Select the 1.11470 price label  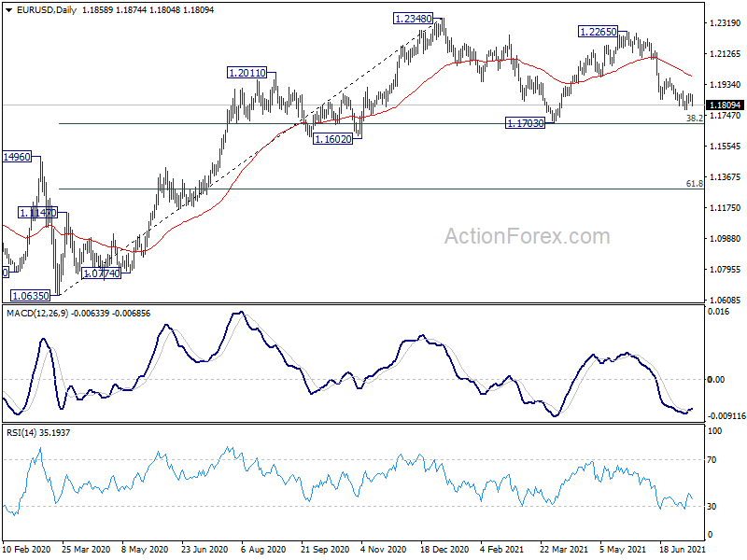click(37, 213)
